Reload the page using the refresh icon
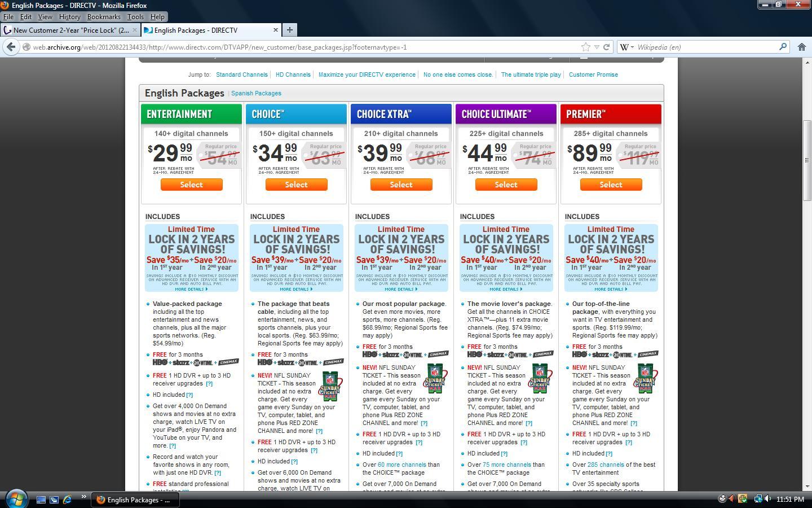 coord(607,47)
